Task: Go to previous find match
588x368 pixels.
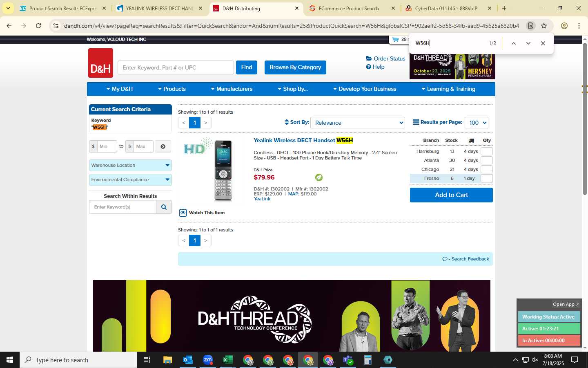Action: (x=514, y=43)
